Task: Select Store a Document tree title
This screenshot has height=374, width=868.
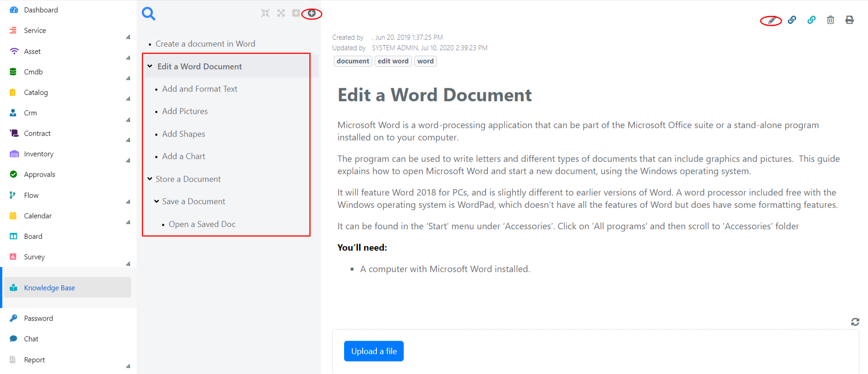Action: pyautogui.click(x=188, y=179)
